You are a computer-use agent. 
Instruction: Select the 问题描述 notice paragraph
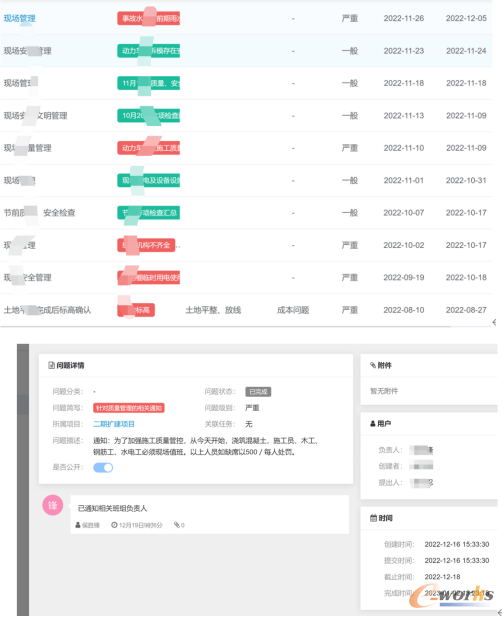206,446
